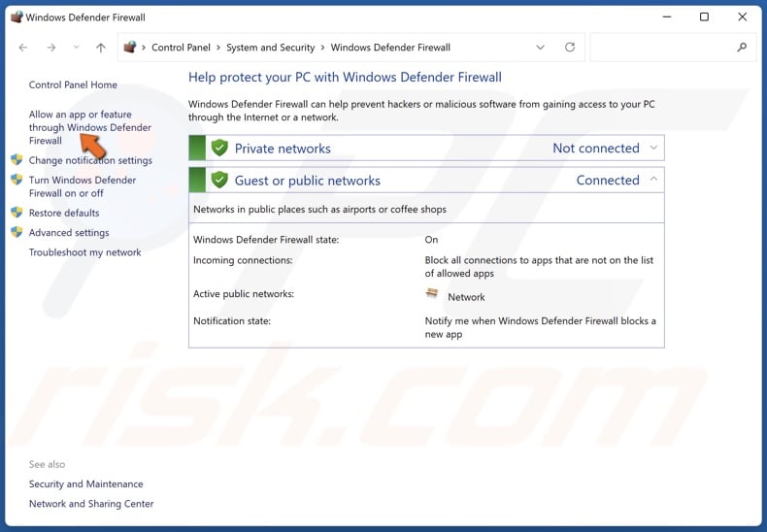Click shield icon beside Restore defaults

17,213
